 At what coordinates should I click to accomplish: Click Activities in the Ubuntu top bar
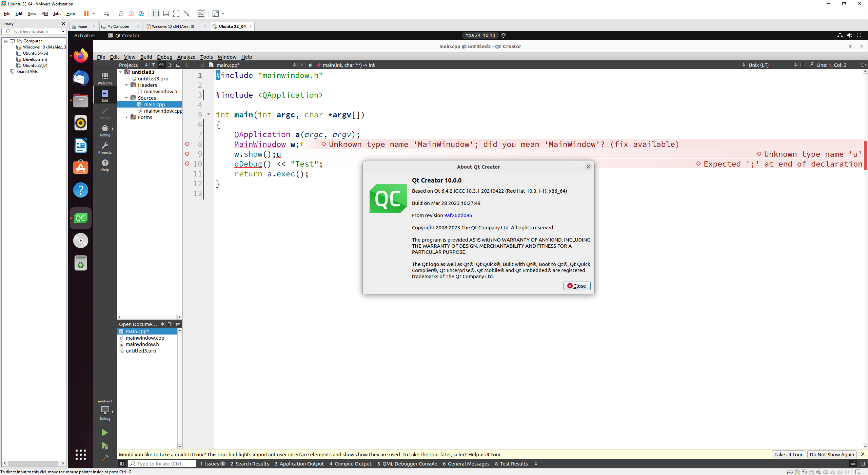85,35
